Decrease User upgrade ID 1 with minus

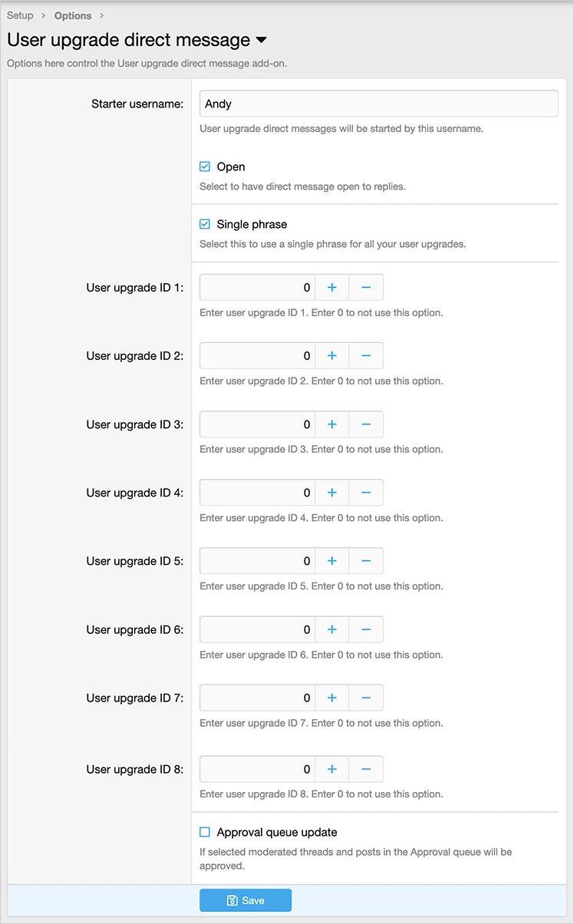366,288
